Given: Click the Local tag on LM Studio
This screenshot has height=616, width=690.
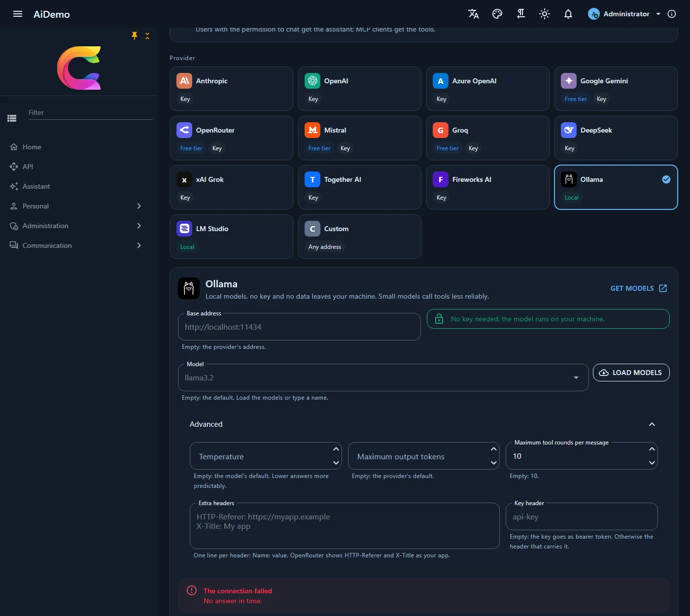Looking at the screenshot, I should (x=187, y=247).
